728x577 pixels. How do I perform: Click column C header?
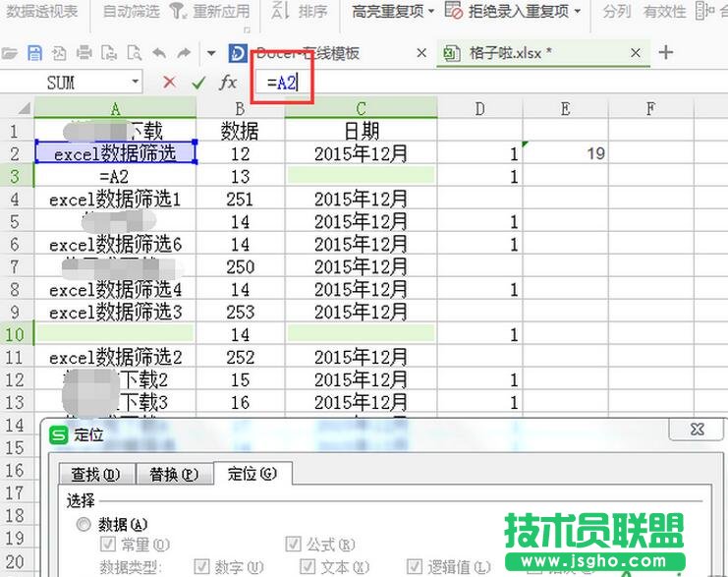(361, 109)
